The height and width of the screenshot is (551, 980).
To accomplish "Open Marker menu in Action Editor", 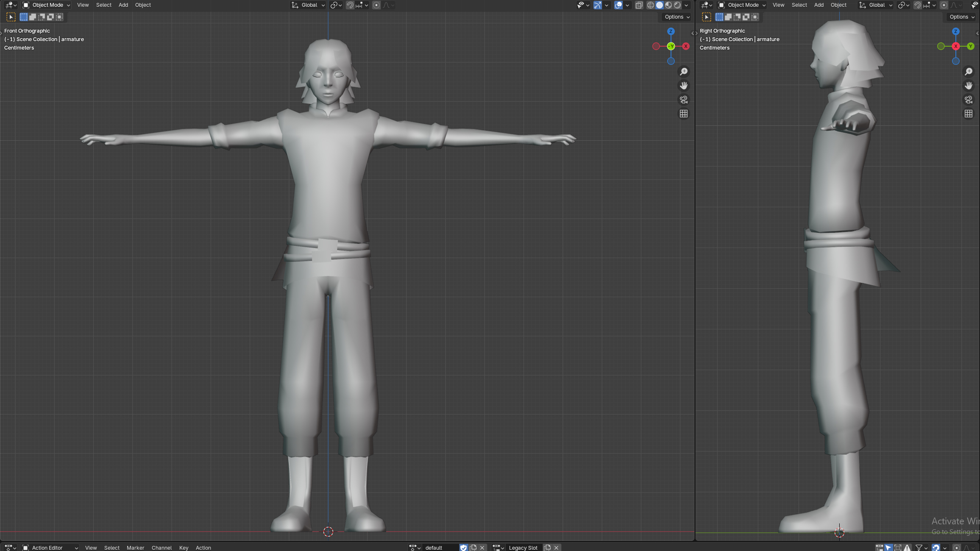I will [x=135, y=548].
